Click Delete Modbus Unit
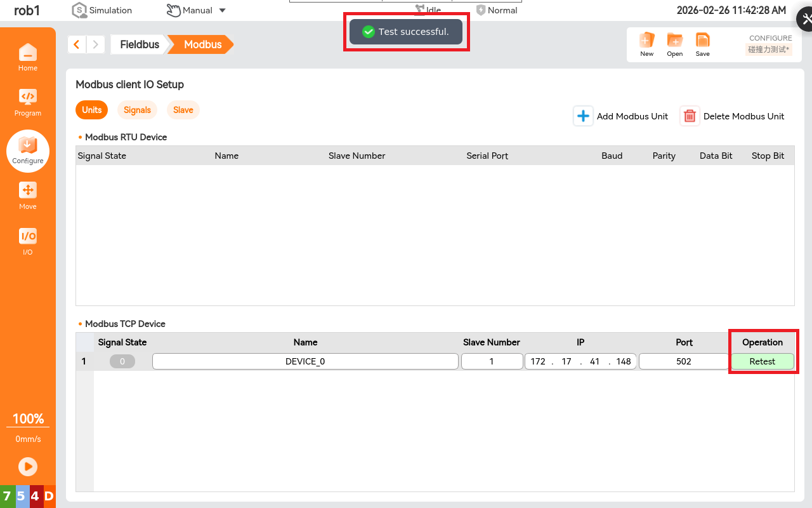The image size is (812, 508). [x=732, y=116]
